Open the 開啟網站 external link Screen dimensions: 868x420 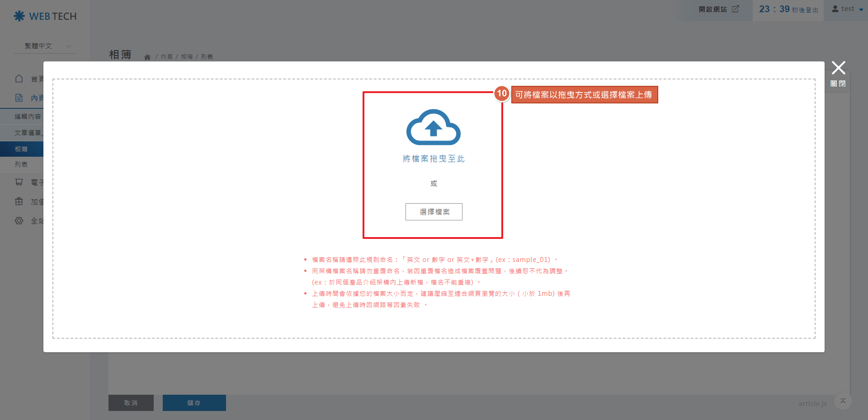pyautogui.click(x=718, y=9)
